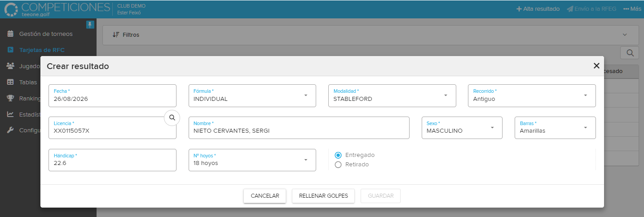Click the Filtros sort icon
This screenshot has height=217, width=644.
pos(116,35)
